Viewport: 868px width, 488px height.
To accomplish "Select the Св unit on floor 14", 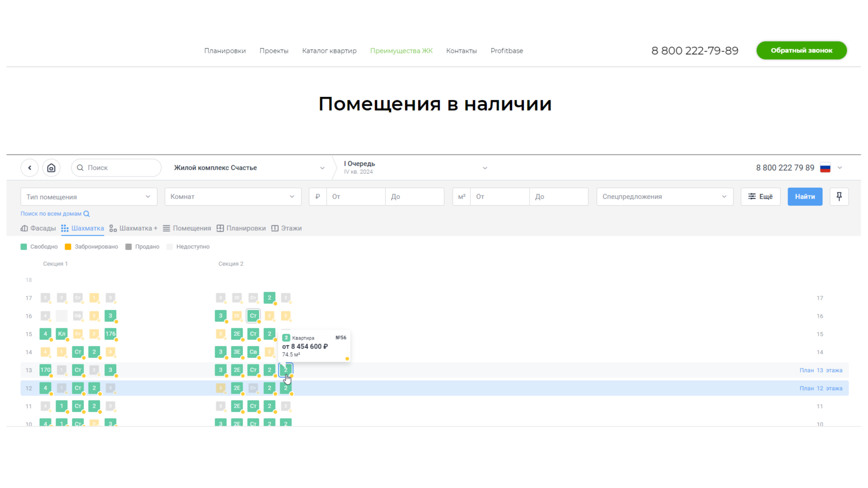I will point(253,352).
